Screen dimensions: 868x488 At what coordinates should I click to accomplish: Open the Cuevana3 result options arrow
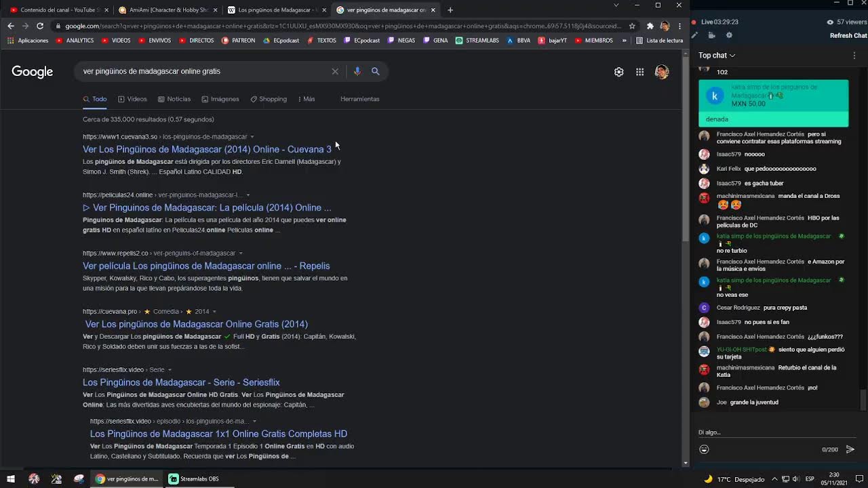[x=252, y=137]
